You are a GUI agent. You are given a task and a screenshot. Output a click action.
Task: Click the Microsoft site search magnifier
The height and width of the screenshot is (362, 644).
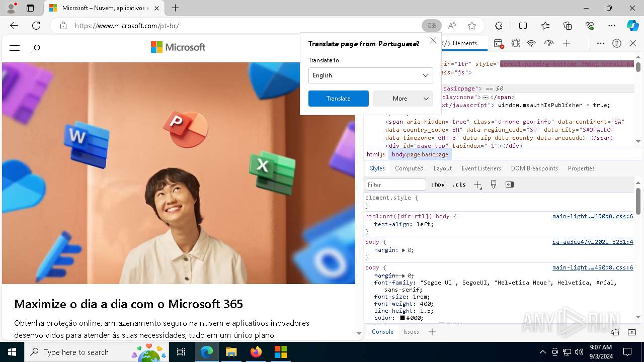[x=36, y=48]
